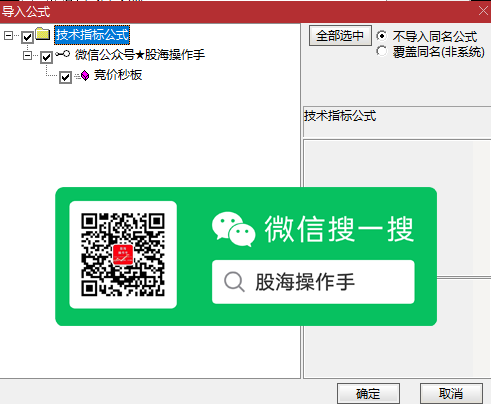Choose 覆盖同名(非系统) radio option
The image size is (491, 404).
(382, 51)
